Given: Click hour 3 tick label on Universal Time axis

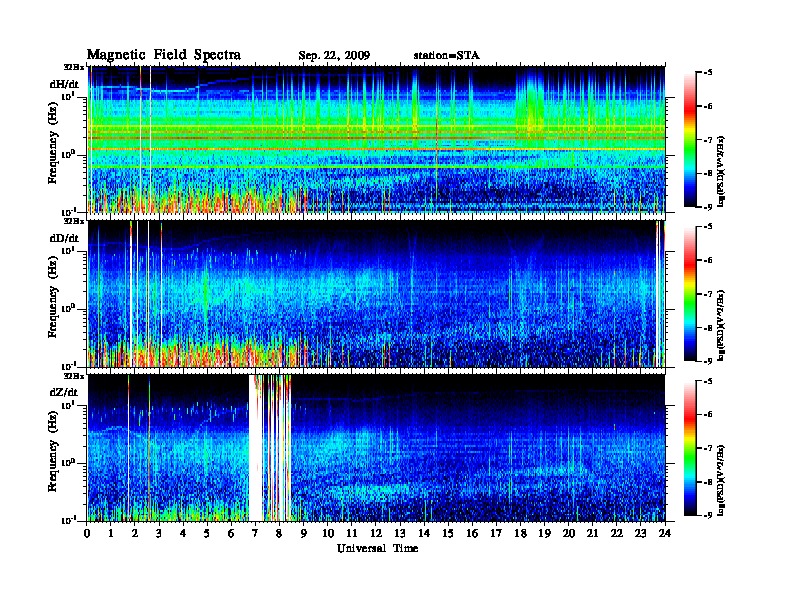Looking at the screenshot, I should click(159, 534).
